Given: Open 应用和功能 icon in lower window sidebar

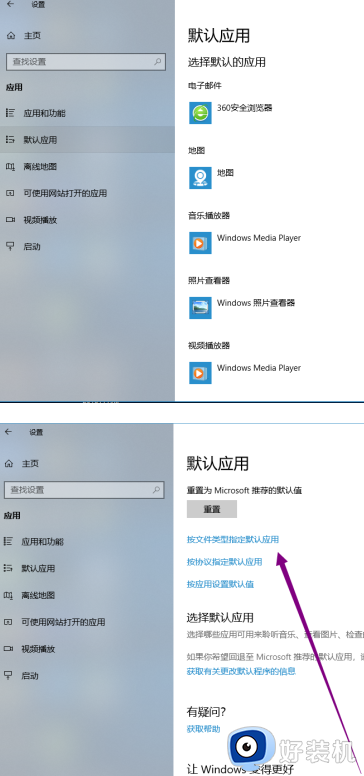Looking at the screenshot, I should (x=8, y=541).
